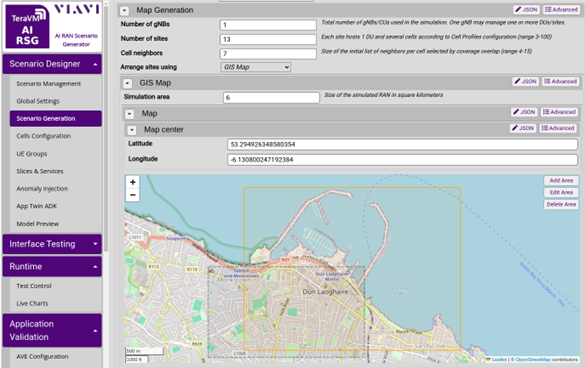Focus the Cell neighbors field
Viewport: 585px width, 368px height.
[x=268, y=54]
